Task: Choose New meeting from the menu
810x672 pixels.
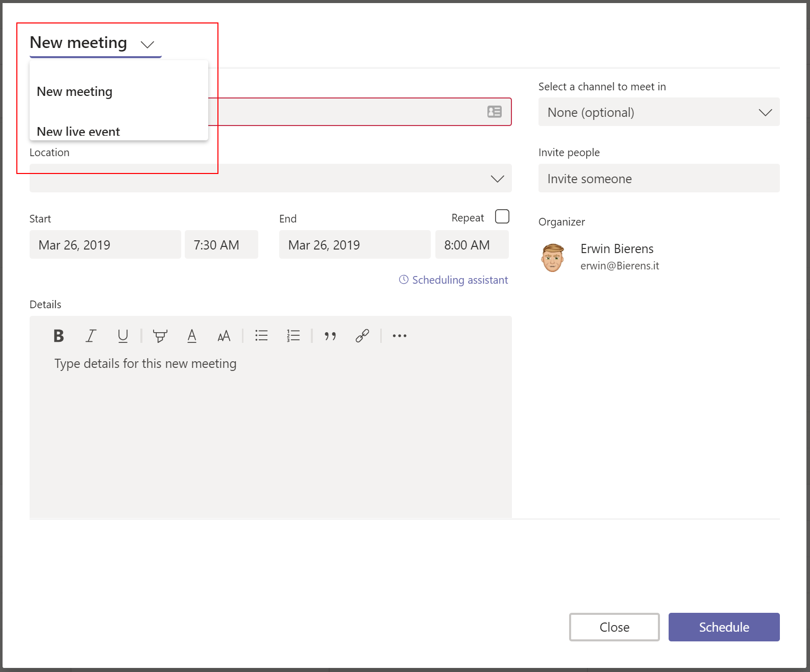Action: pyautogui.click(x=75, y=92)
